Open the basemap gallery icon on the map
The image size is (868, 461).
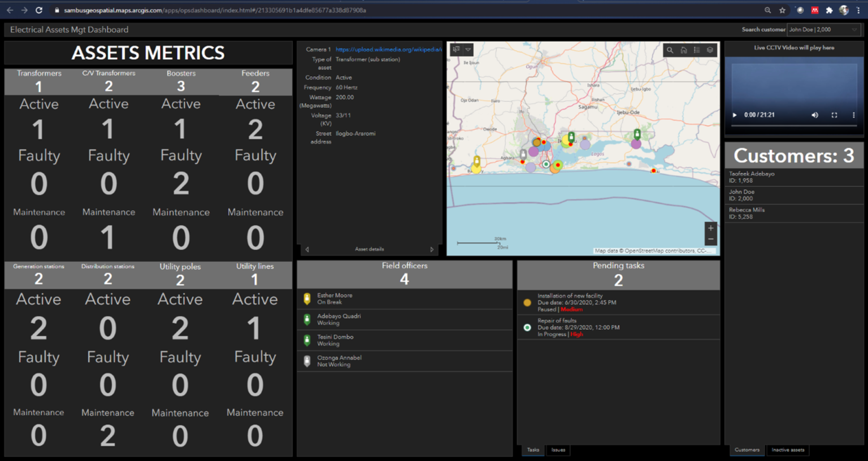[710, 50]
